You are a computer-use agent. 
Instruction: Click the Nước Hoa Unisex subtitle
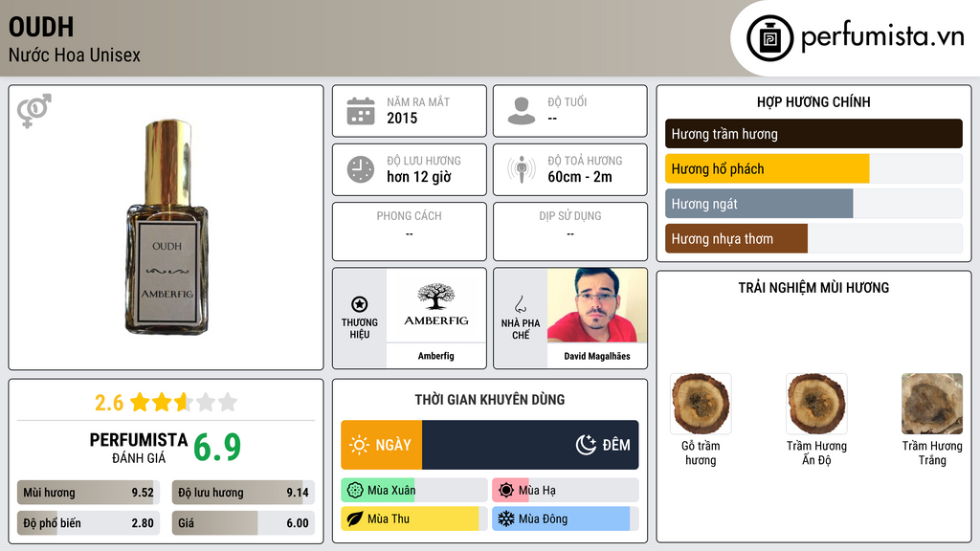(75, 55)
